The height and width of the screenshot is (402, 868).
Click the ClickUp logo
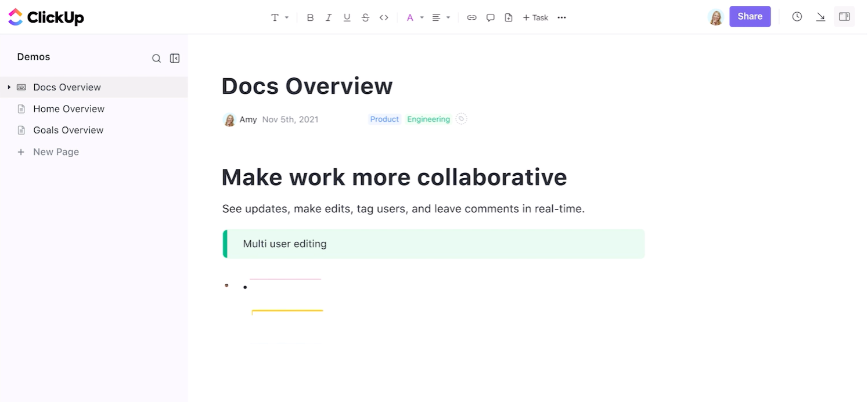(46, 17)
